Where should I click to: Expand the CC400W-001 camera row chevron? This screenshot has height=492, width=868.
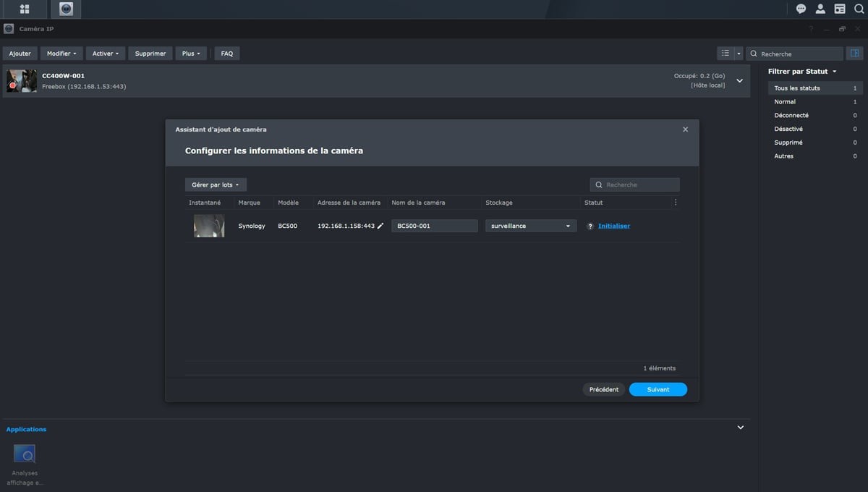click(x=739, y=81)
